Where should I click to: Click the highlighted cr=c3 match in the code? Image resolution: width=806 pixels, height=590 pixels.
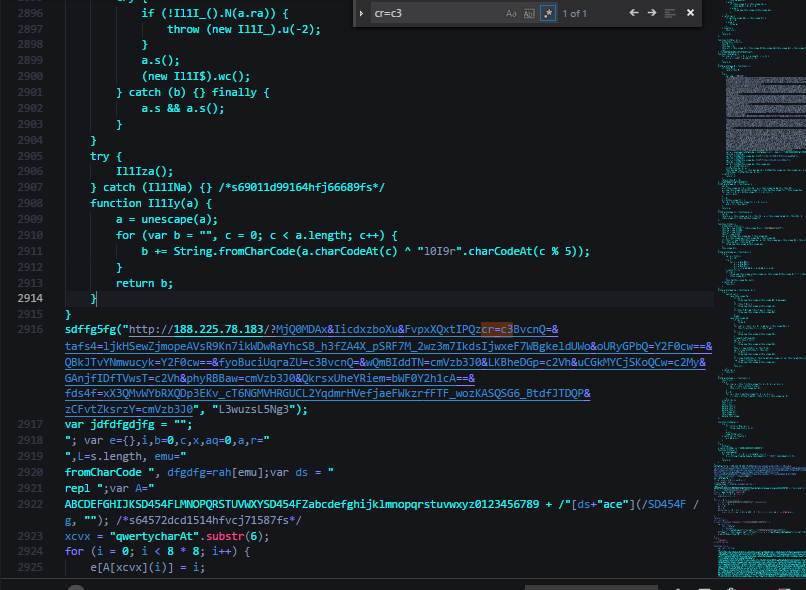(x=497, y=329)
